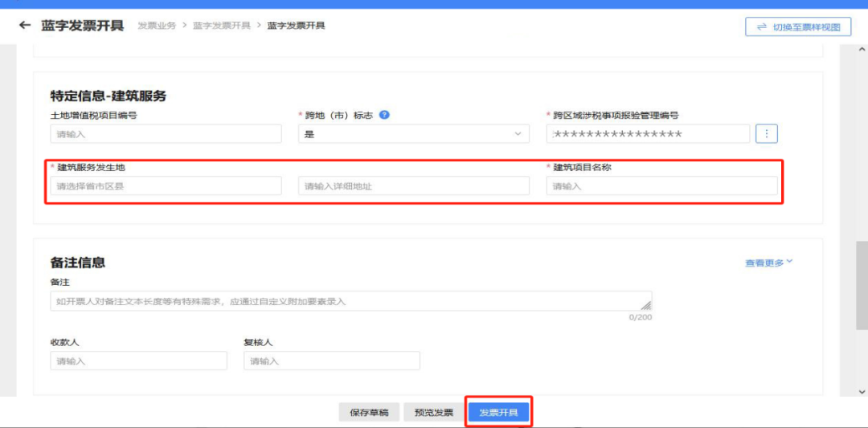Click the 保存草稿 button
868x428 pixels.
tap(369, 413)
